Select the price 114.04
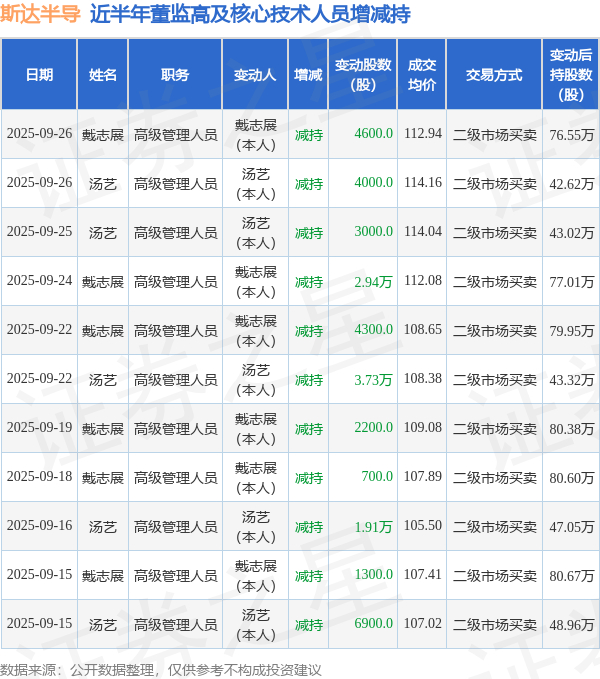Viewport: 600px width, 679px height. pos(423,231)
